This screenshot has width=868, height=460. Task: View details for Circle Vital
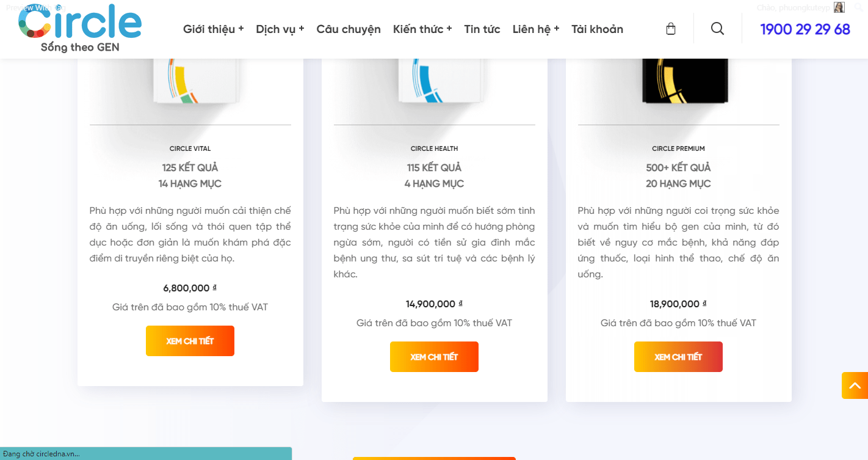point(190,341)
